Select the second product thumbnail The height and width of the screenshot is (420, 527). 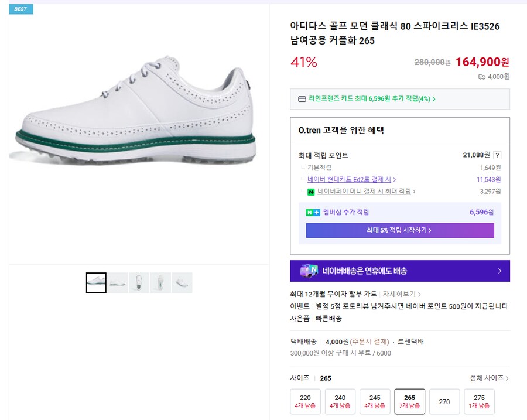[x=118, y=283]
